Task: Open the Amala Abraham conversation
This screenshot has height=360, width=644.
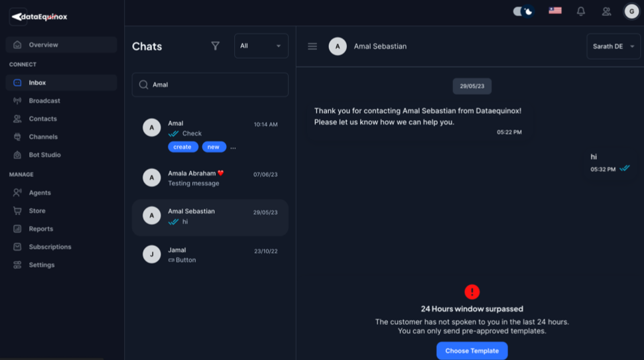Action: [210, 178]
